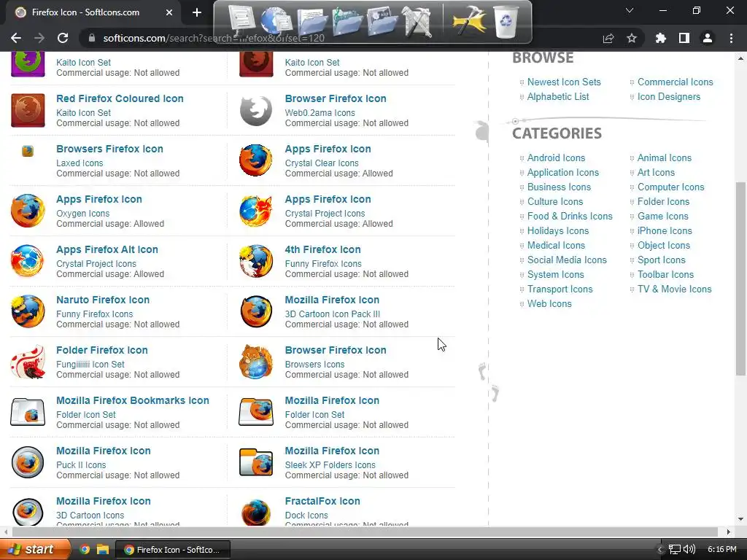Open the computer monitor icon in the dock
747x560 pixels.
(x=242, y=21)
